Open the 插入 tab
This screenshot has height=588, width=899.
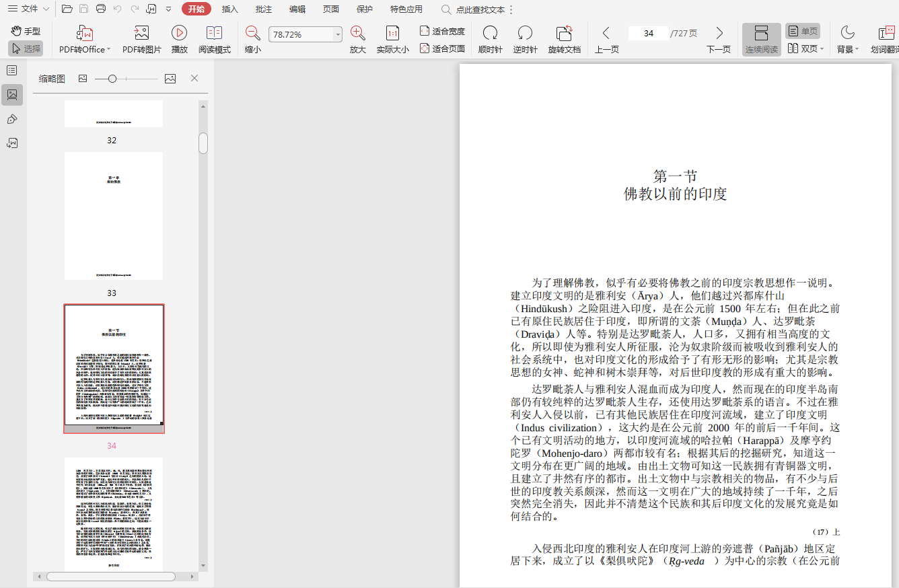230,9
